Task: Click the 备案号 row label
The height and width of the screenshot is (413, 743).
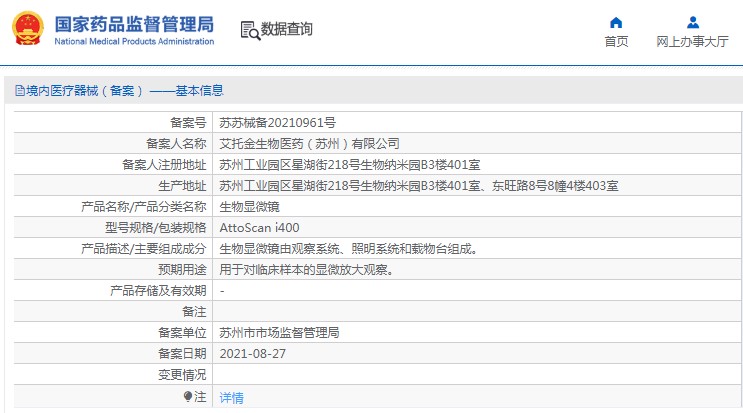Action: (188, 123)
